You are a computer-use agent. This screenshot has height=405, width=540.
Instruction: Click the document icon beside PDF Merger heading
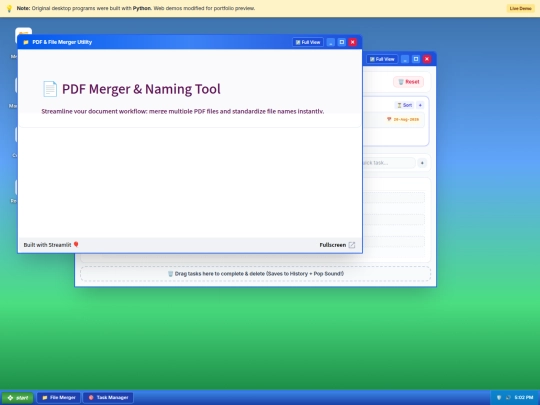coord(50,89)
